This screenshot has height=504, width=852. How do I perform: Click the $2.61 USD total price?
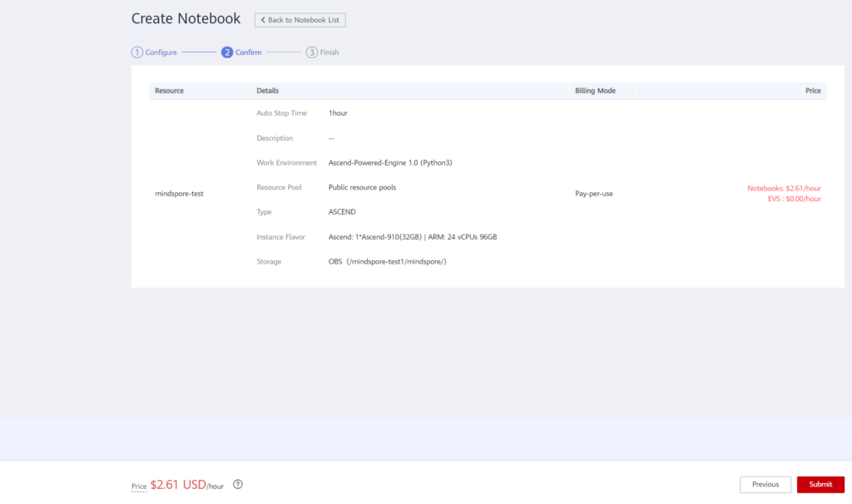(178, 484)
